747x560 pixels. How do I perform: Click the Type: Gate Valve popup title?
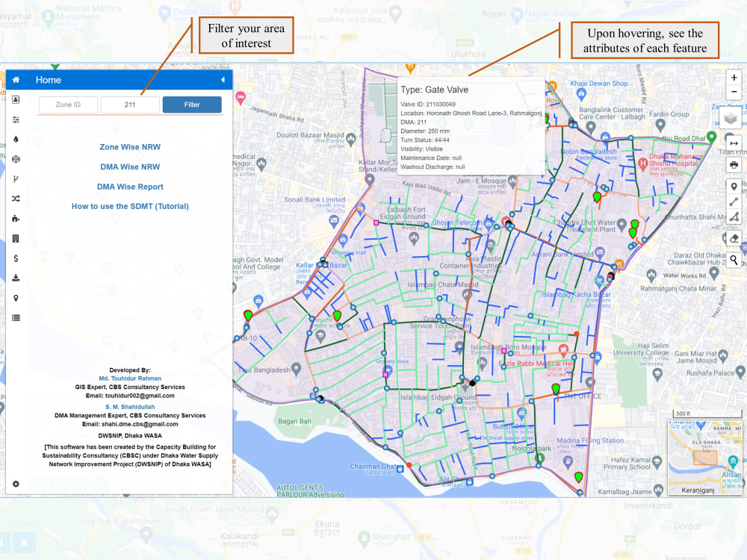click(x=435, y=90)
